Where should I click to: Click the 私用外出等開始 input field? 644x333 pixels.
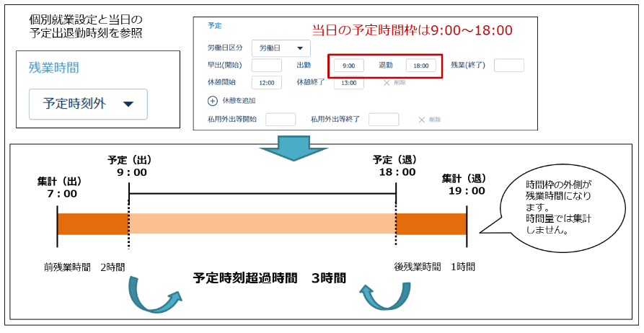tap(281, 120)
